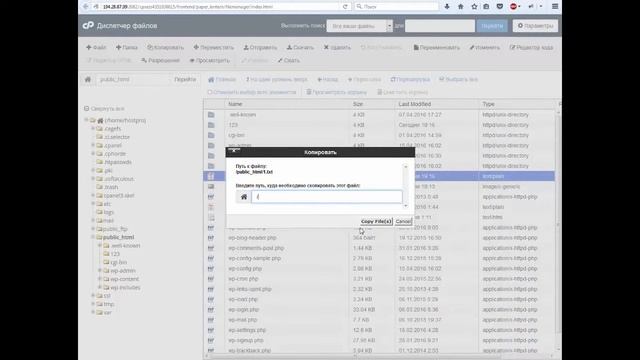Open Просмотреть корзину trash view
Image resolution: width=640 pixels, height=360 pixels.
pyautogui.click(x=337, y=92)
